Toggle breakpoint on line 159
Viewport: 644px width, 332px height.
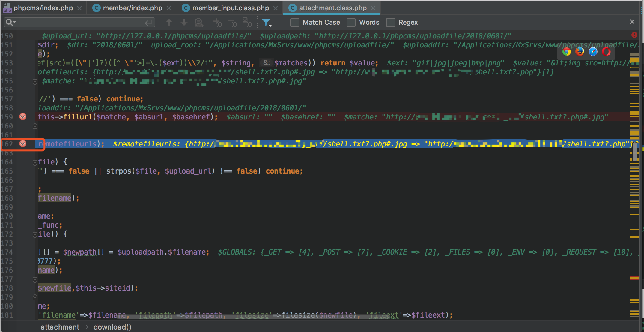pos(23,117)
